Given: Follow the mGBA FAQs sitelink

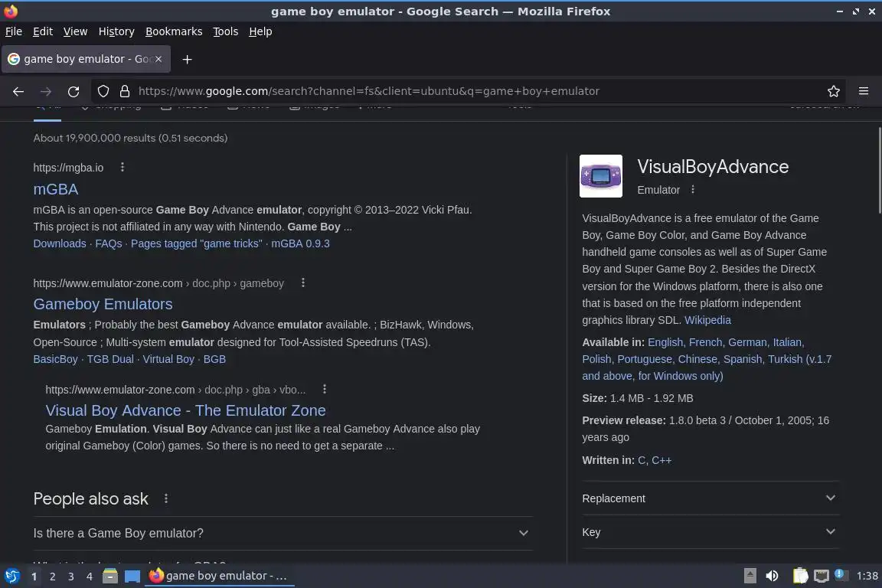Looking at the screenshot, I should tap(109, 243).
